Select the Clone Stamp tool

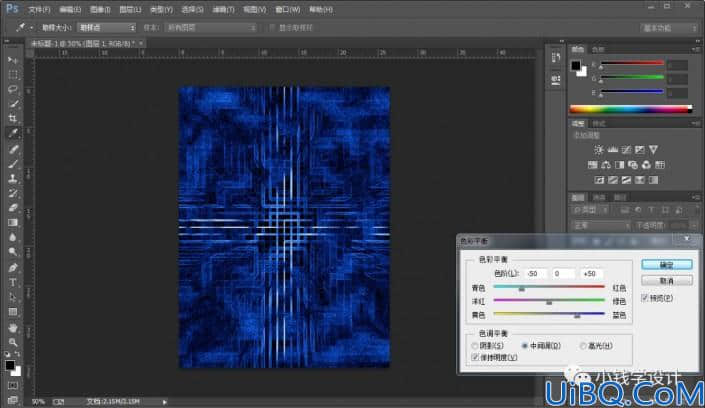point(13,179)
